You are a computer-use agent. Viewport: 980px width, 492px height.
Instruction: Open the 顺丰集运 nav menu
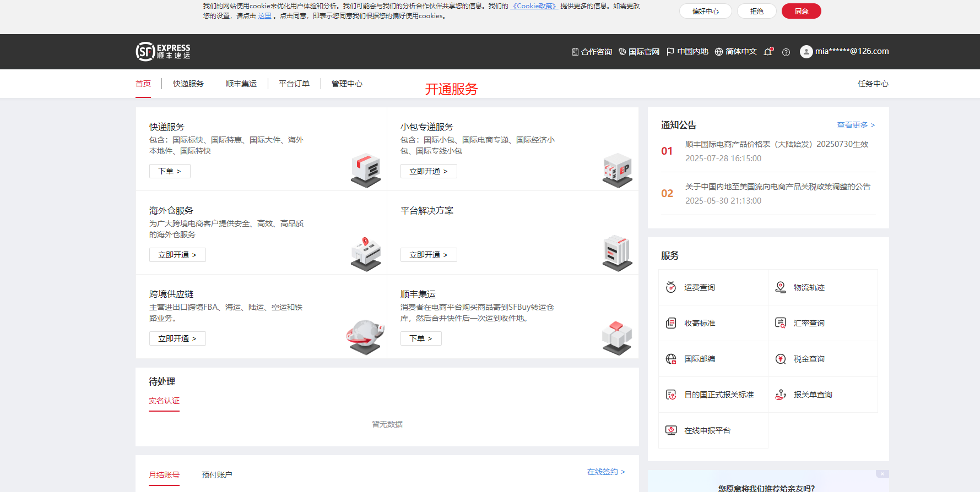(241, 84)
